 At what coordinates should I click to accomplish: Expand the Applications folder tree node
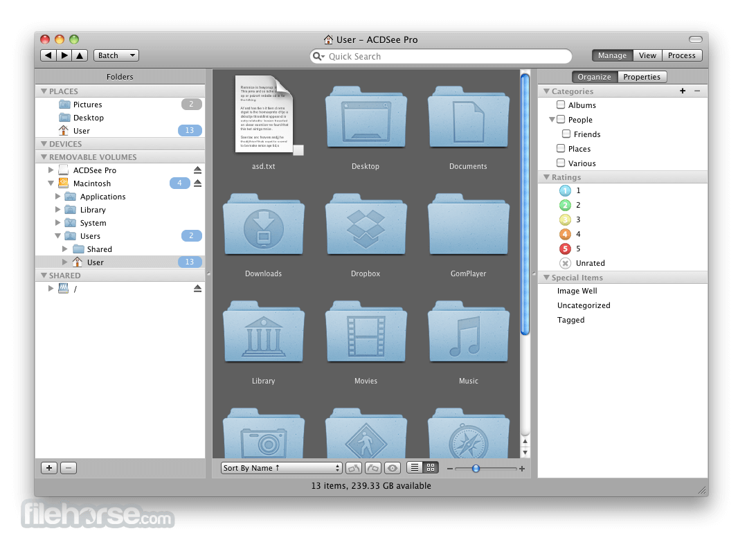tap(58, 196)
